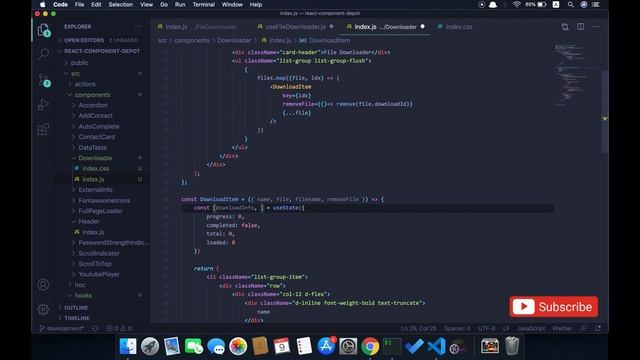Open the Manage gear icon
This screenshot has width=640, height=360.
(43, 309)
